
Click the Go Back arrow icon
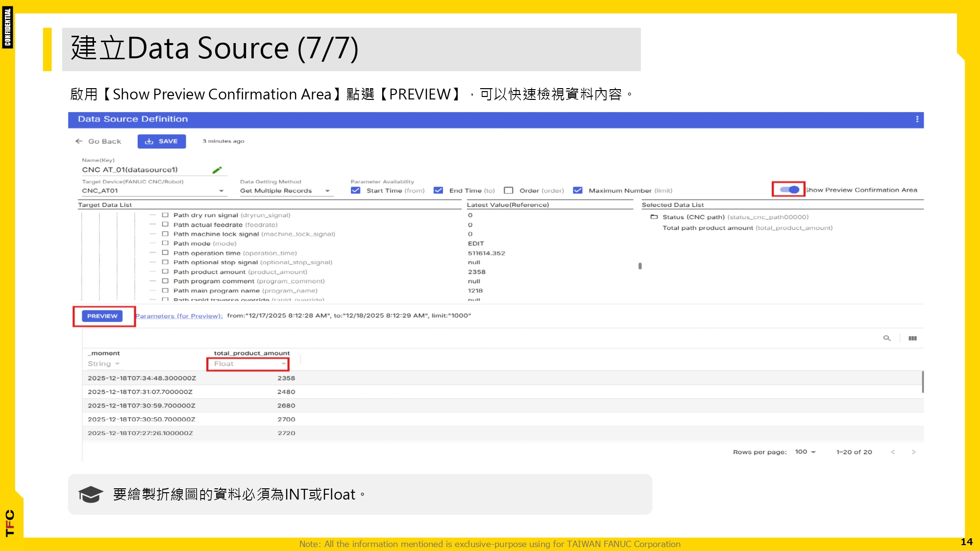(79, 141)
